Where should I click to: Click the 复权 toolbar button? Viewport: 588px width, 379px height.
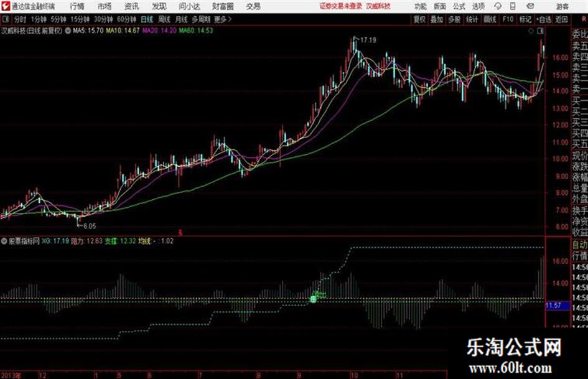pos(419,19)
